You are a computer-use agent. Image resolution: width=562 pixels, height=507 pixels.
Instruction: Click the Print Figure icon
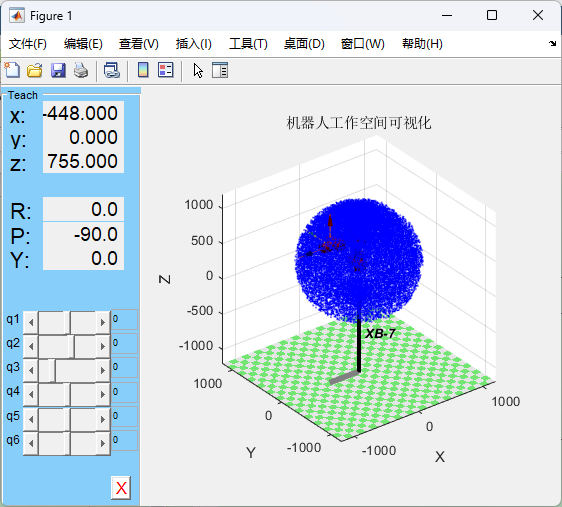pyautogui.click(x=81, y=70)
